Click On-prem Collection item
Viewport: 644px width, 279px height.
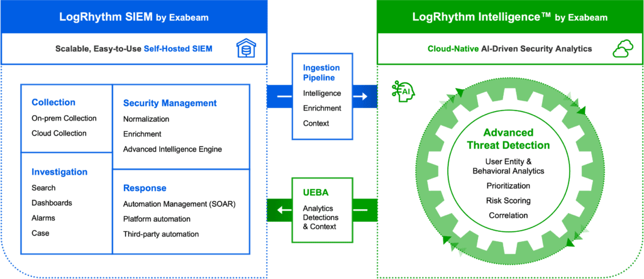(64, 118)
